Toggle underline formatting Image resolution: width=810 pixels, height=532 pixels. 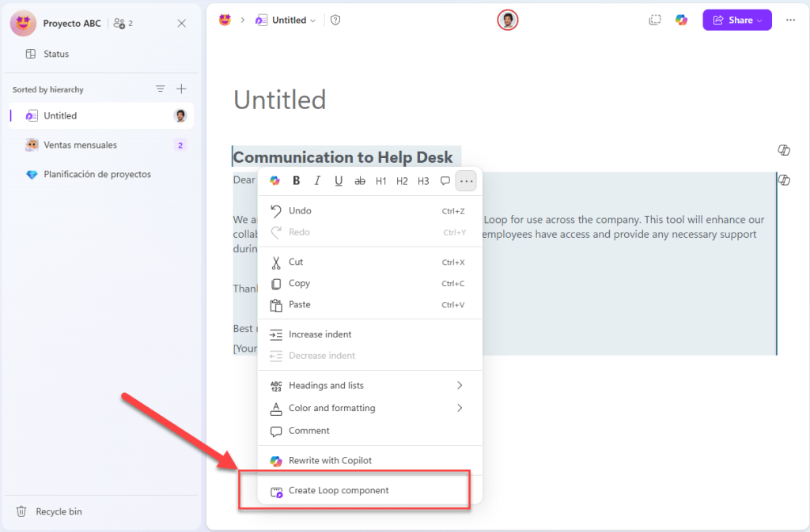coord(339,181)
